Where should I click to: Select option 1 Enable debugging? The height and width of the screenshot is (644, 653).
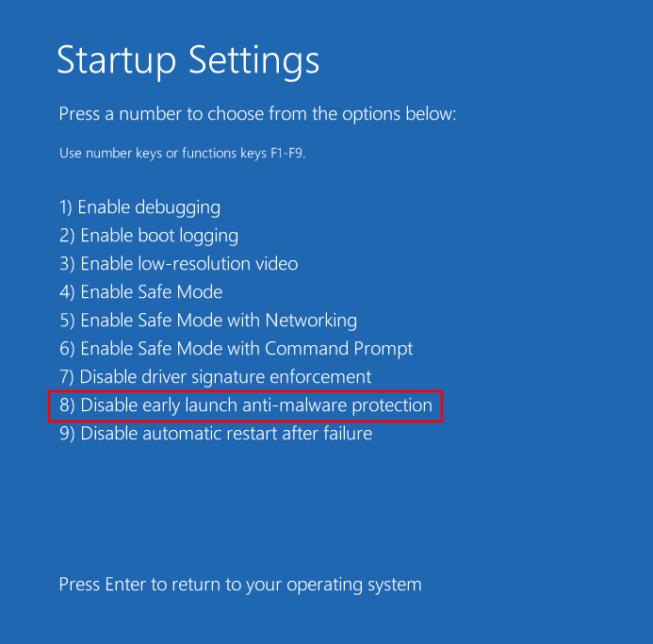[139, 207]
